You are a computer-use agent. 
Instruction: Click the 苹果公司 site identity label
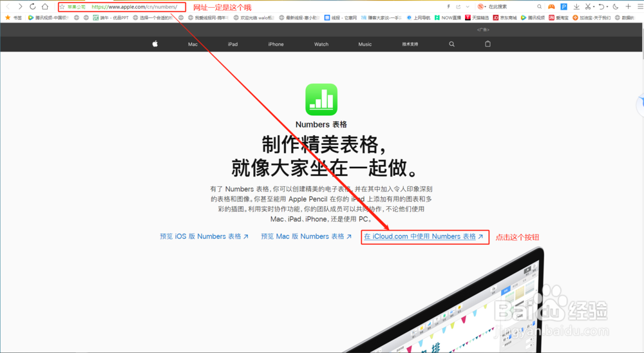77,7
